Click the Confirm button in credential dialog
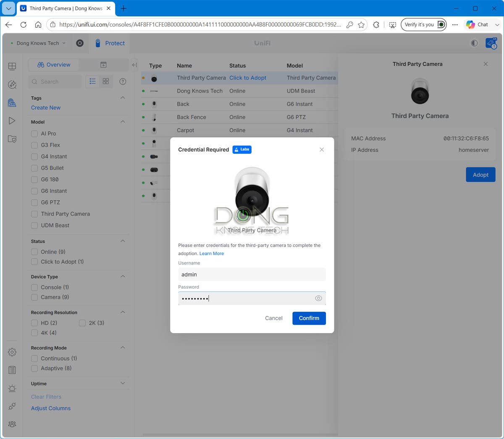The image size is (504, 439). (309, 318)
